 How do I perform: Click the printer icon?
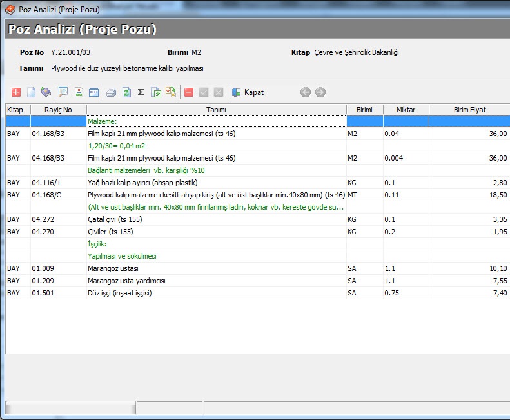[x=111, y=92]
